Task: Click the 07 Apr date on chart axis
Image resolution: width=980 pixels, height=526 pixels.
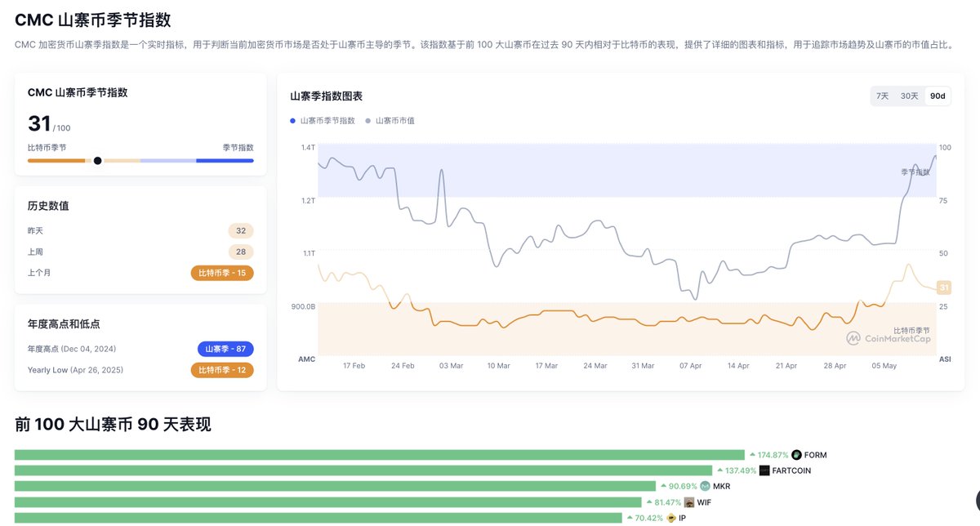Action: pos(691,366)
